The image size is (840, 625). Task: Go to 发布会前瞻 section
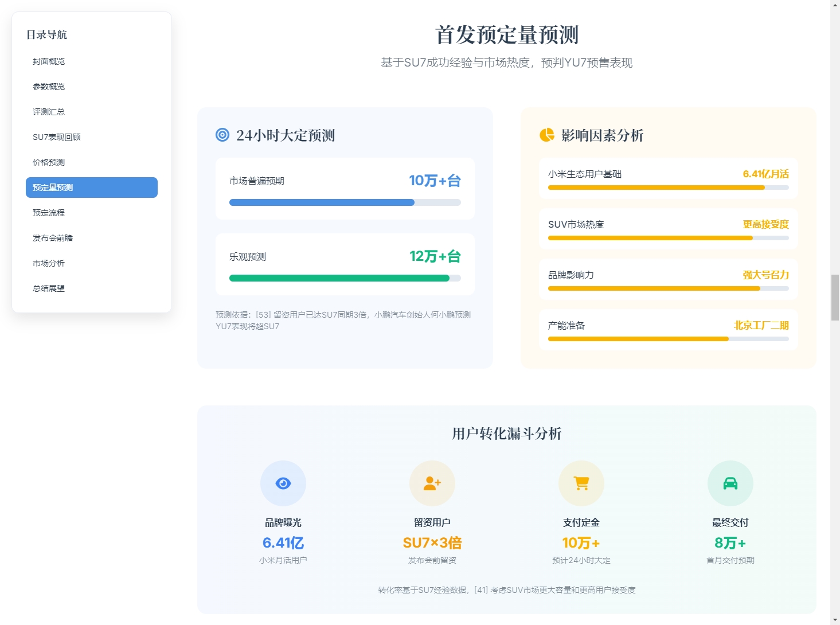[92, 238]
